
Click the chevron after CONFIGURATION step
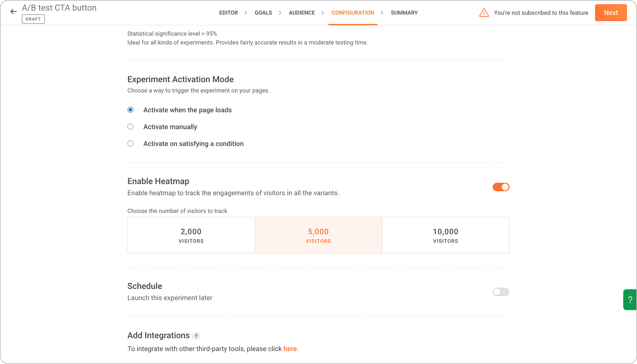382,13
